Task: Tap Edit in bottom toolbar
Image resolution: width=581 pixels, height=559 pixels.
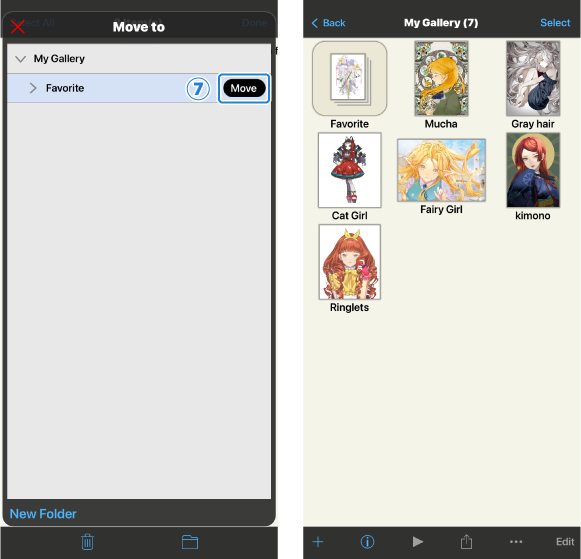Action: coord(565,542)
